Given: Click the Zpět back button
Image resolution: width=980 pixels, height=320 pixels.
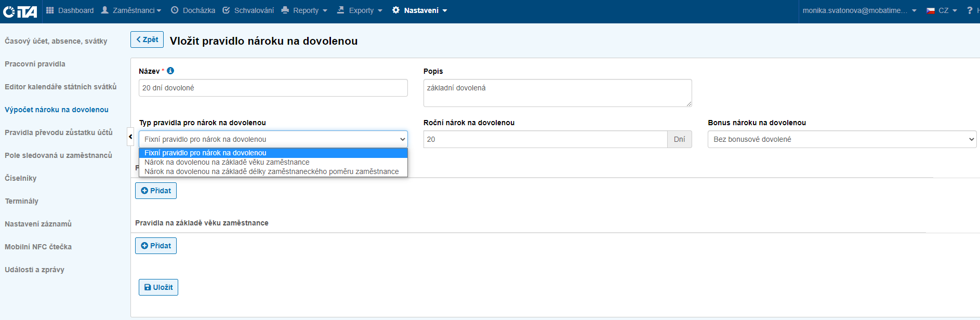Looking at the screenshot, I should 147,39.
